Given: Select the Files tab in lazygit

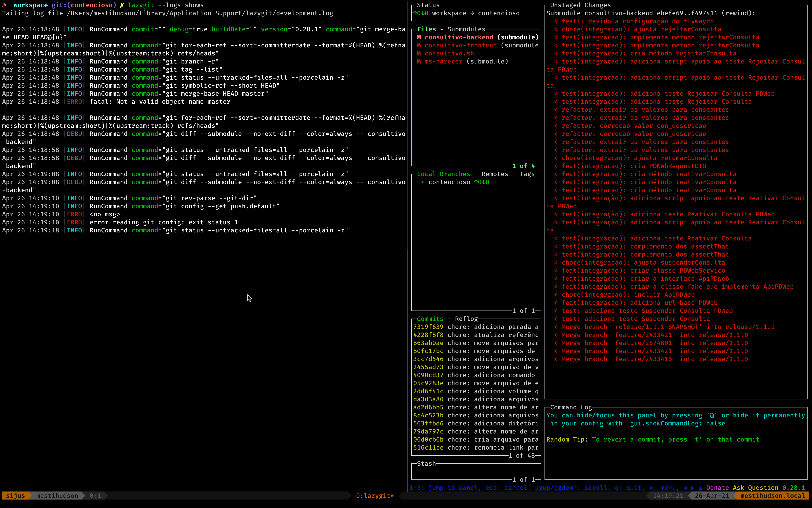Looking at the screenshot, I should [426, 29].
